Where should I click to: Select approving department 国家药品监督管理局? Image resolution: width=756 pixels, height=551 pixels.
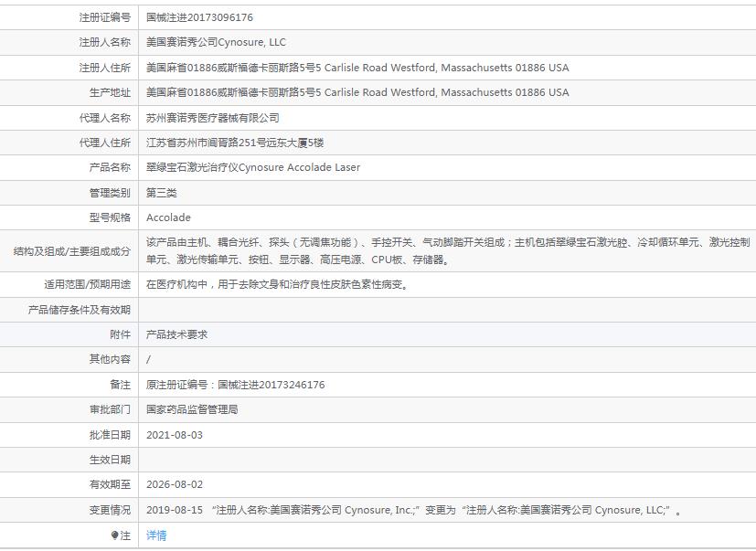click(192, 409)
